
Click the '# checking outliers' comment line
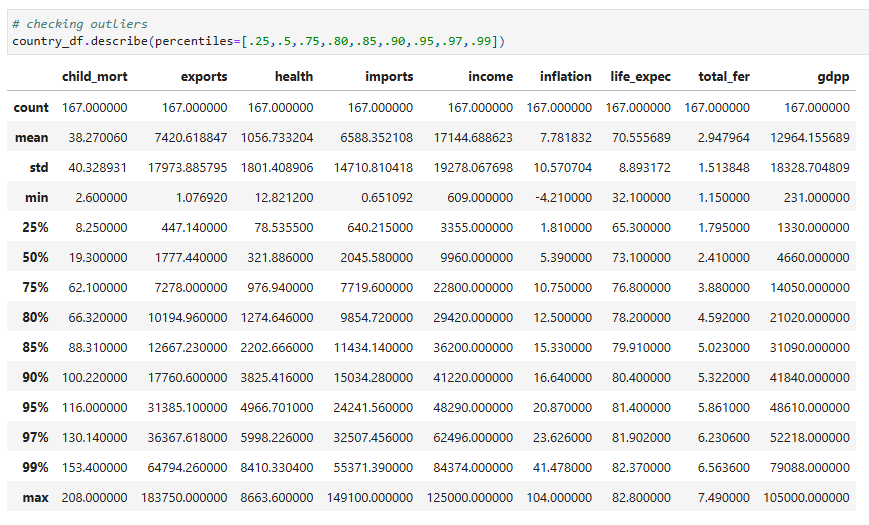[x=80, y=24]
